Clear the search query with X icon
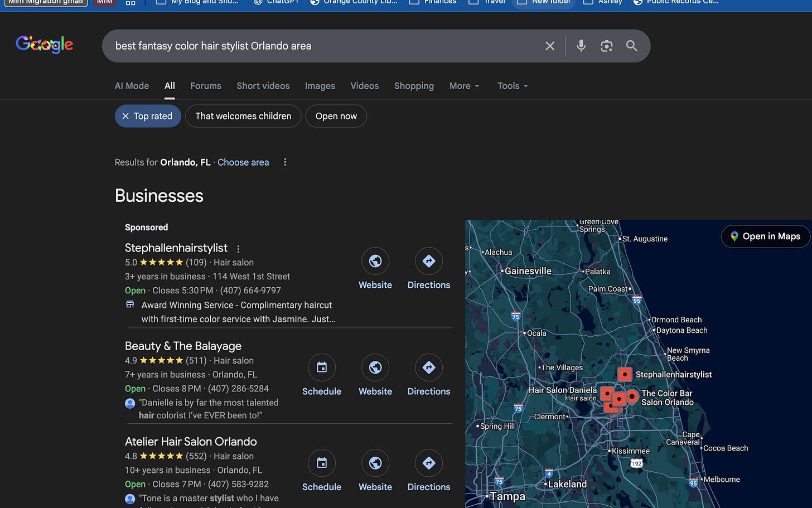 550,46
